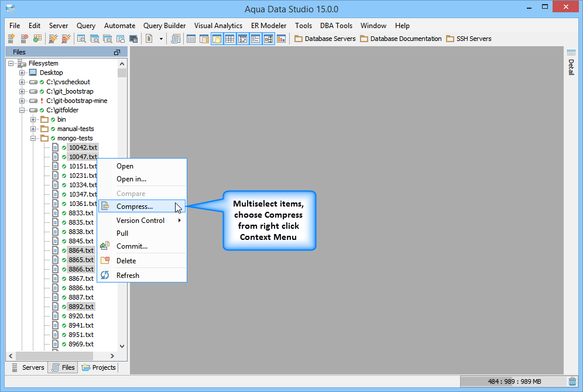
Task: Click the memory usage bar 484 : 989 MB
Action: [x=513, y=381]
